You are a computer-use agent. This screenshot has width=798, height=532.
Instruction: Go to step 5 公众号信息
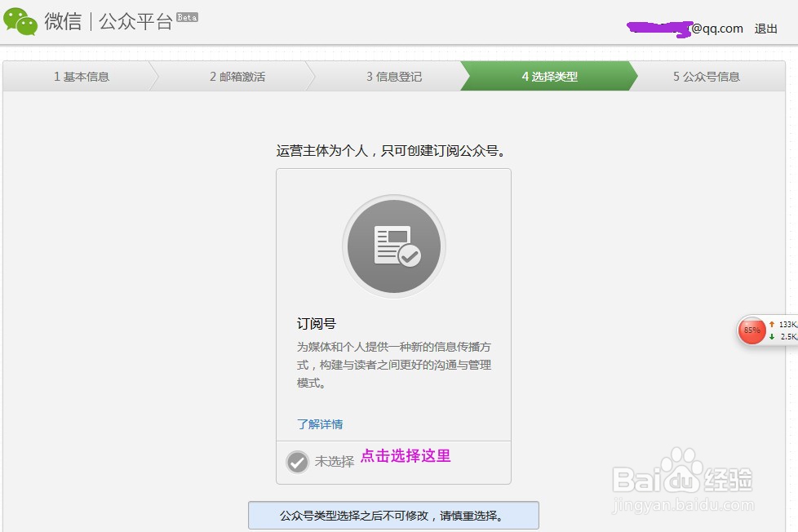tap(707, 77)
